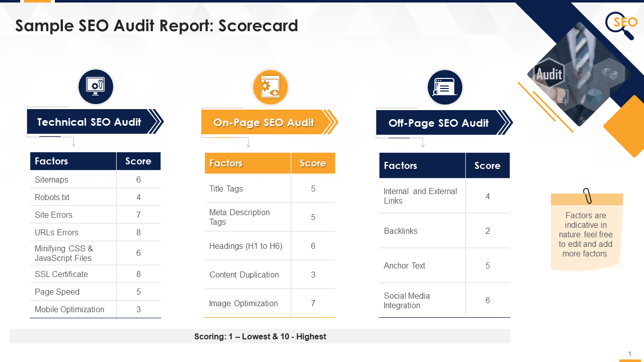Click chevron arrows on Technical SEO Audit banner

pos(156,122)
